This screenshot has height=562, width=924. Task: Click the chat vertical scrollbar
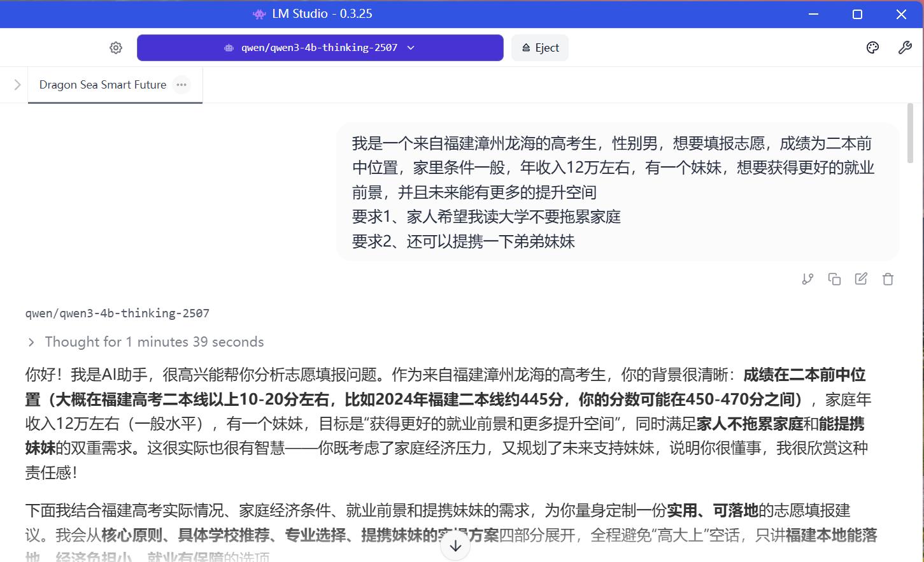click(x=911, y=133)
